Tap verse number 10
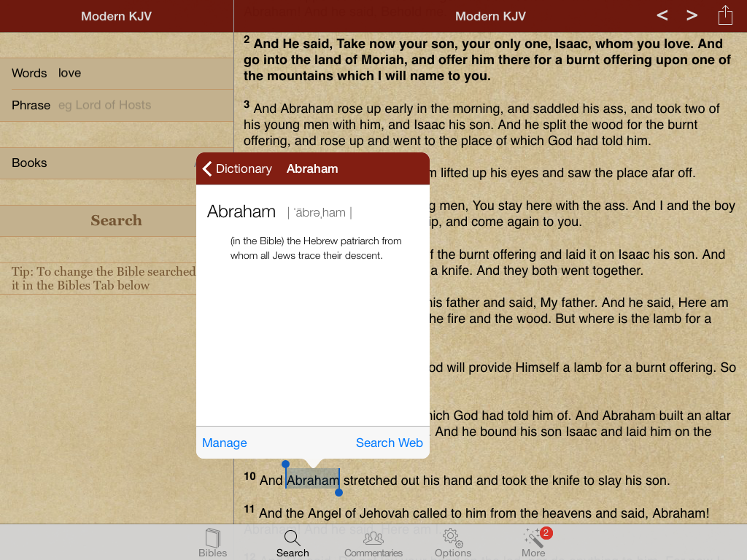Viewport: 747px width, 560px height. (x=249, y=475)
